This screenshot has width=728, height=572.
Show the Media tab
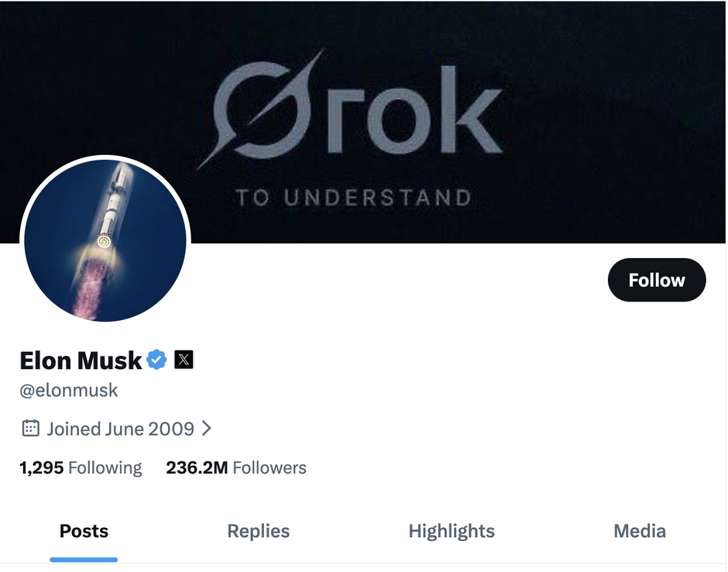coord(640,532)
